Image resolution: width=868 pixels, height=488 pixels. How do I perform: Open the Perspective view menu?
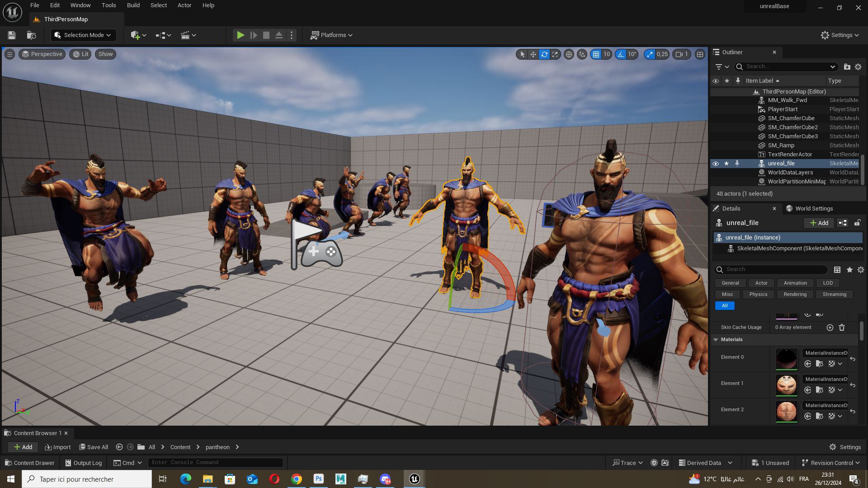[42, 54]
